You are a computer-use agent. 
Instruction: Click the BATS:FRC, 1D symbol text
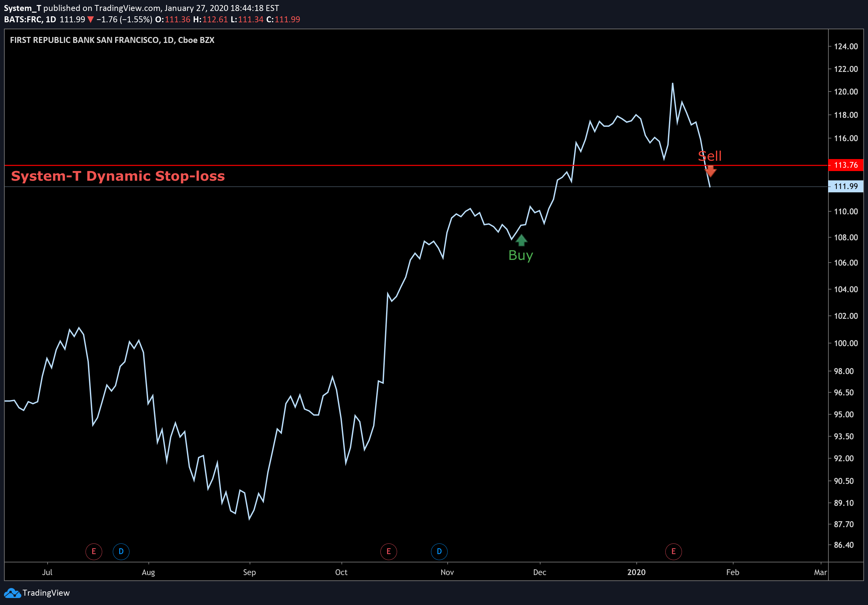click(30, 20)
